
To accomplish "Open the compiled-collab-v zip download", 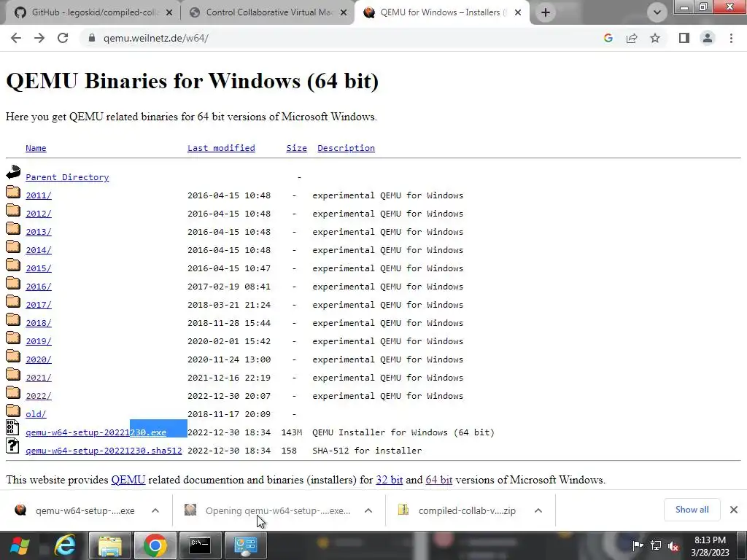I will [x=458, y=510].
